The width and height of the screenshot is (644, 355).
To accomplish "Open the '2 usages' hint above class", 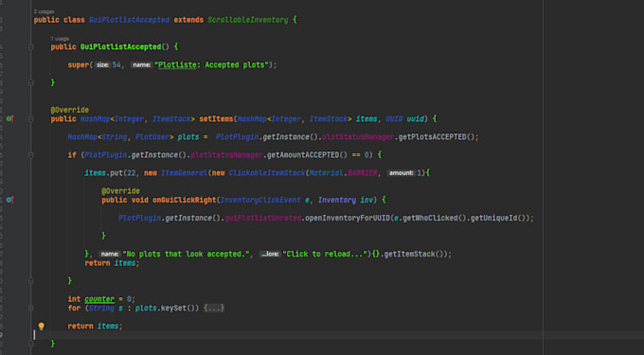I will pyautogui.click(x=44, y=11).
